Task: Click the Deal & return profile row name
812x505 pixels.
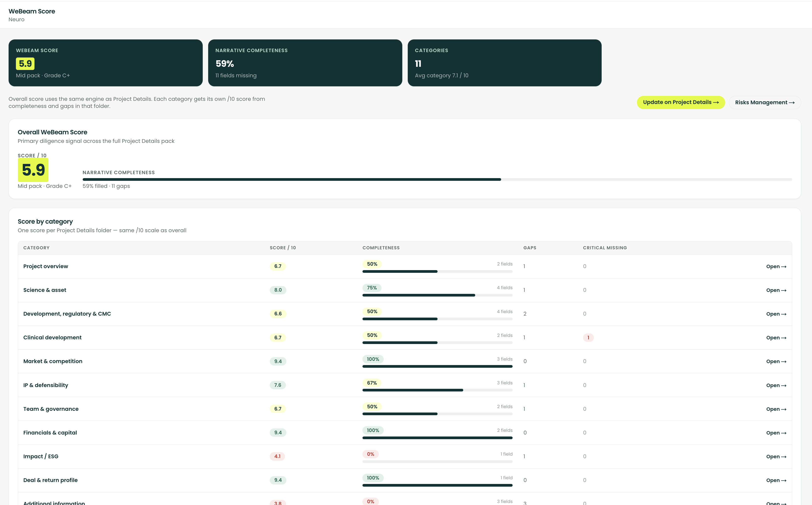Action: [50, 480]
